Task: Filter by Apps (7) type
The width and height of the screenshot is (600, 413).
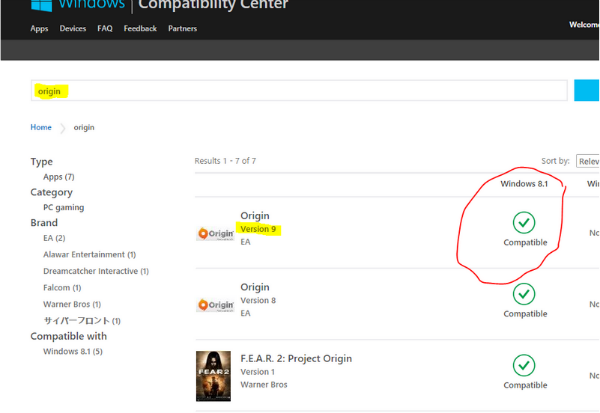Action: click(59, 177)
